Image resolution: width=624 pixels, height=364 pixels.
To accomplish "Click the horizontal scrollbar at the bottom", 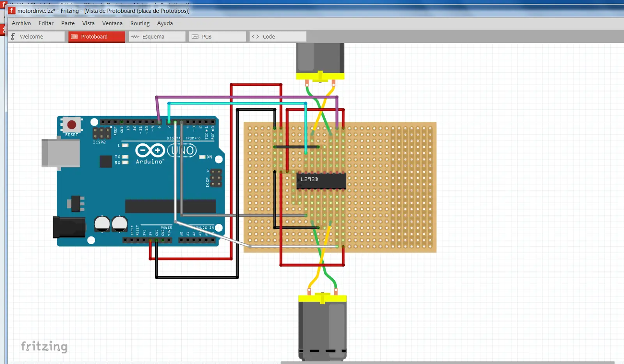I will pos(447,362).
